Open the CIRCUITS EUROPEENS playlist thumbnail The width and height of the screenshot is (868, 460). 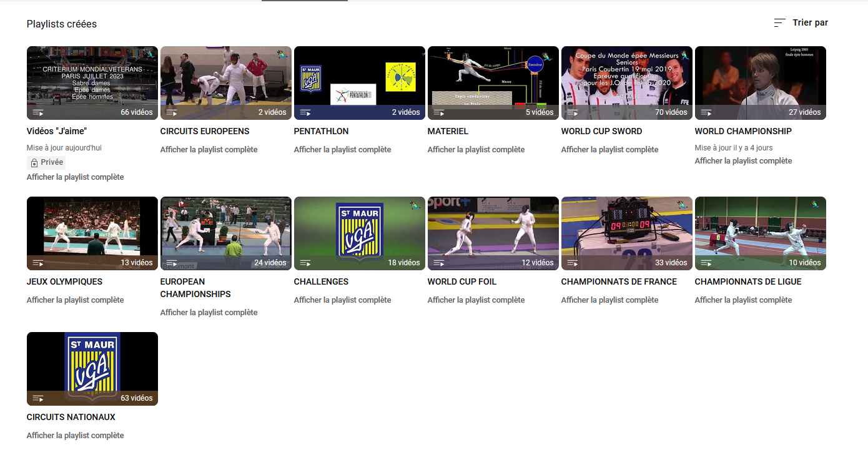click(x=226, y=83)
